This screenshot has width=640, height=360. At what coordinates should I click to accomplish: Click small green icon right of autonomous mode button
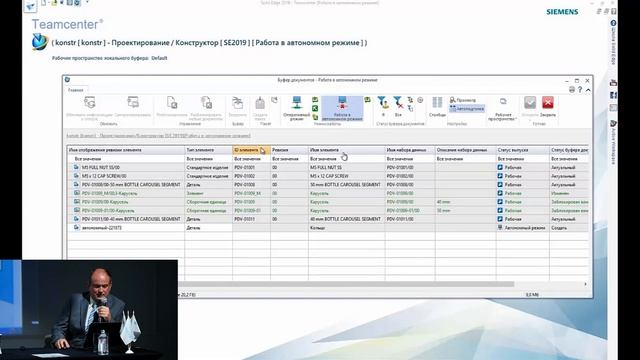tap(367, 100)
